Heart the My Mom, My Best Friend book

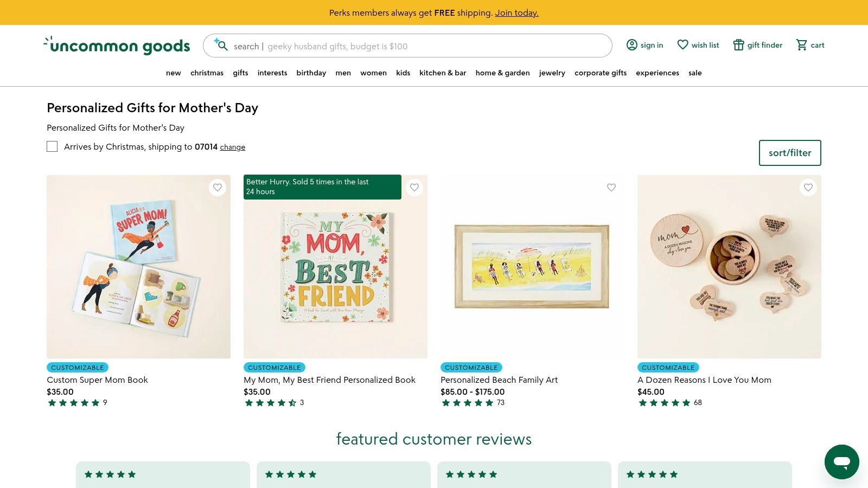point(414,188)
